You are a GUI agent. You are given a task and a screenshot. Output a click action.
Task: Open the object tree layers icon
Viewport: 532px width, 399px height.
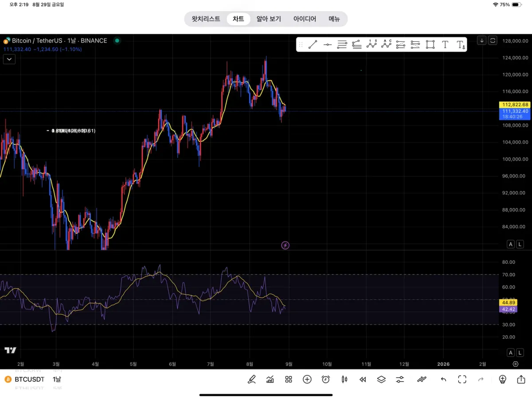coord(381,379)
